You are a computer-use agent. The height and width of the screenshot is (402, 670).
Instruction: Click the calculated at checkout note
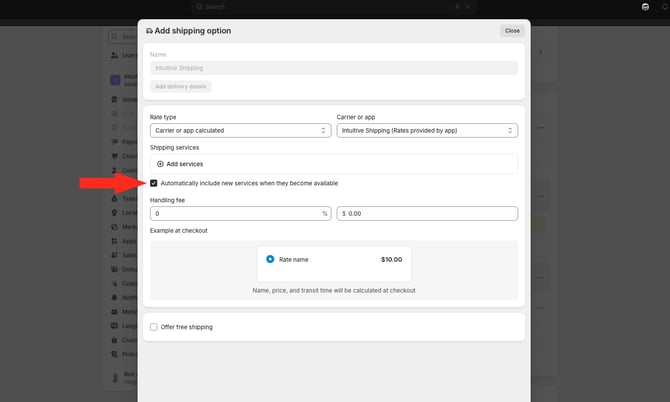pyautogui.click(x=334, y=290)
